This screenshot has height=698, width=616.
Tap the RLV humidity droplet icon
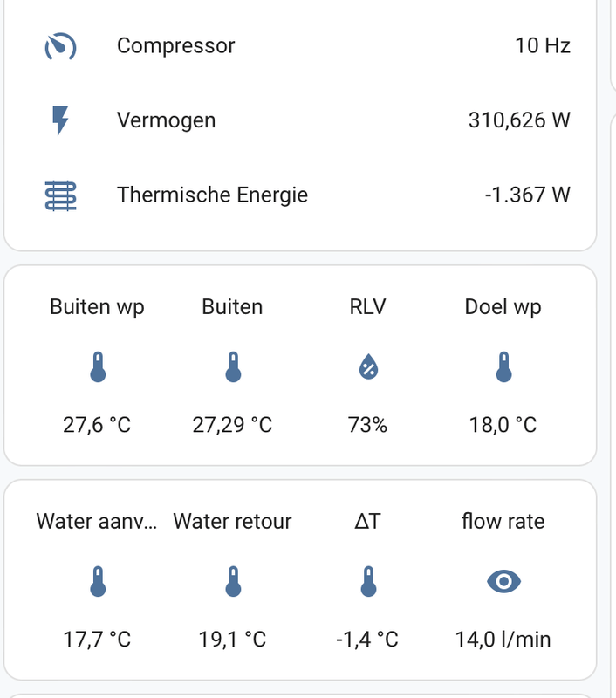(x=367, y=368)
